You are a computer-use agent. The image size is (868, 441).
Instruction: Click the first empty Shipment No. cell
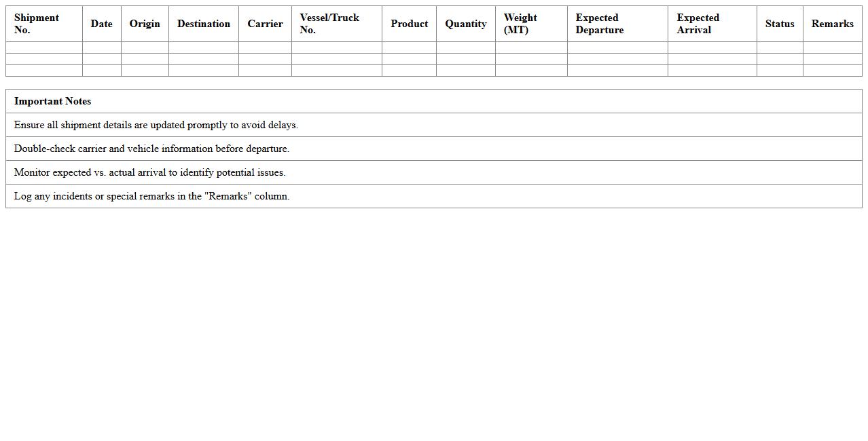pyautogui.click(x=43, y=47)
